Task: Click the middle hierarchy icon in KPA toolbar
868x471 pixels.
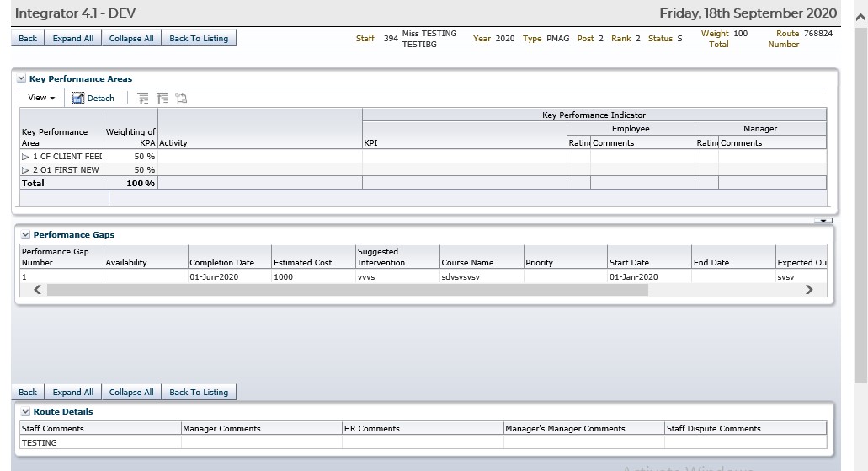Action: coord(162,99)
